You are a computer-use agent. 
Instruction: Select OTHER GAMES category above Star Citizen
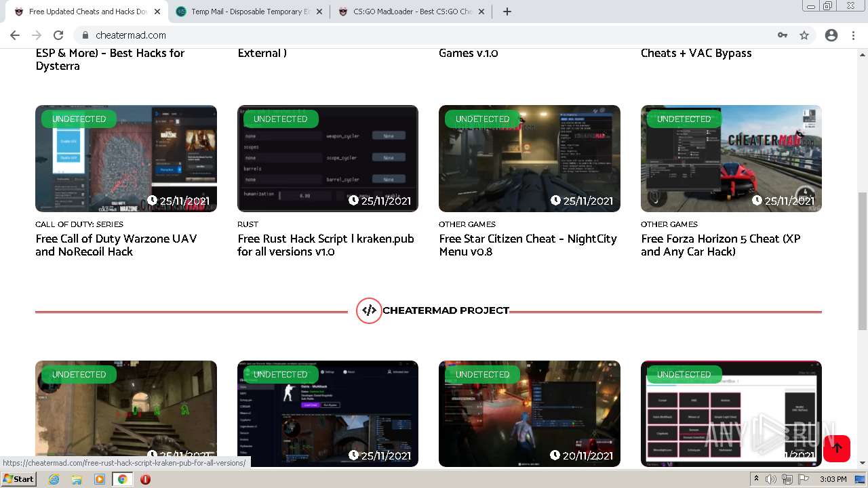tap(467, 224)
